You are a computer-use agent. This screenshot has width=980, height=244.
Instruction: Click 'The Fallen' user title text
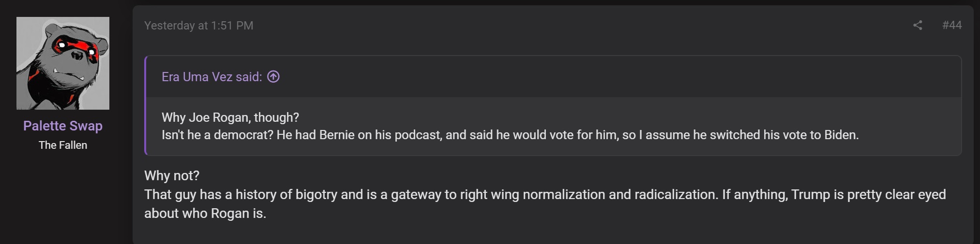click(63, 145)
